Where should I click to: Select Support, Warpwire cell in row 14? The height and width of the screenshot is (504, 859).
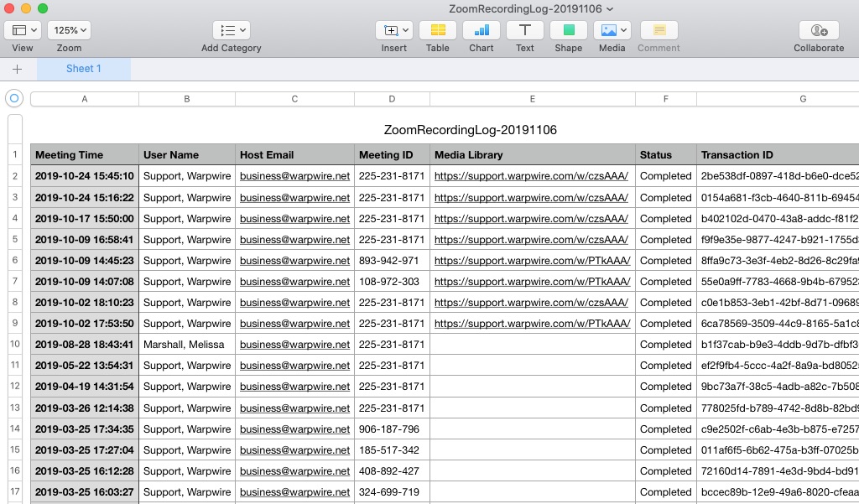187,429
